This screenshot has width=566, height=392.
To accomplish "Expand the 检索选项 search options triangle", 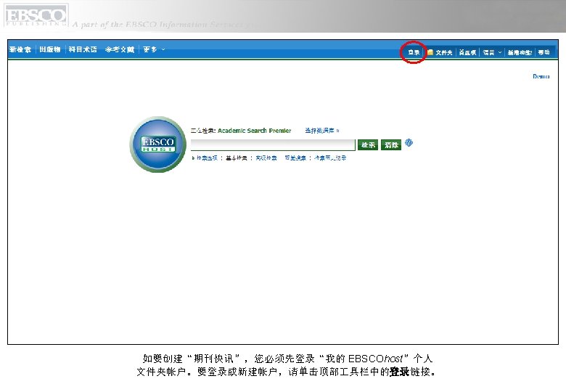I will pos(205,158).
